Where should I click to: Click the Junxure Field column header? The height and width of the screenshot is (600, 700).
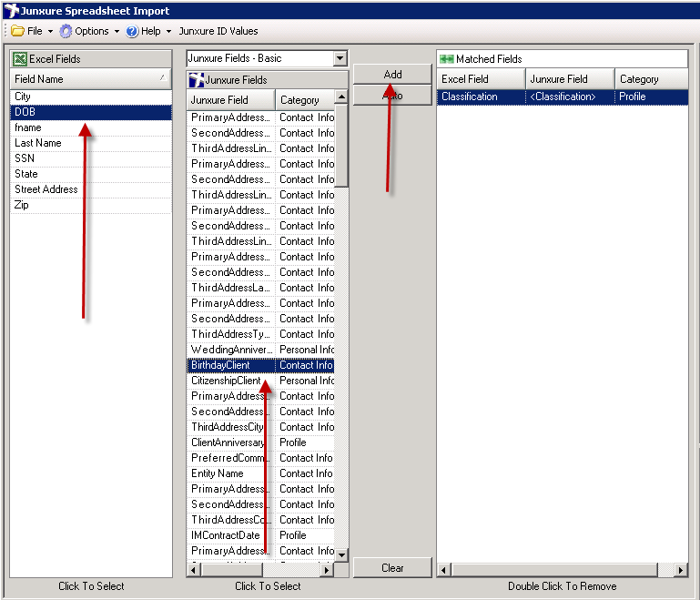230,100
